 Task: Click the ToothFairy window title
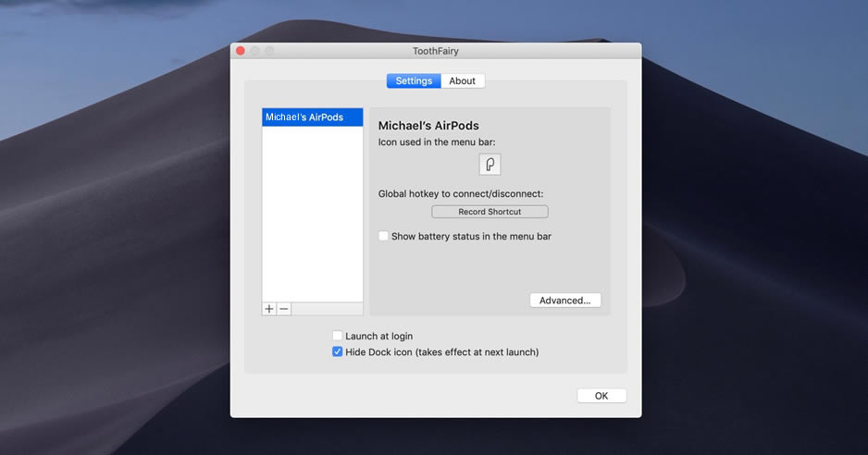436,51
